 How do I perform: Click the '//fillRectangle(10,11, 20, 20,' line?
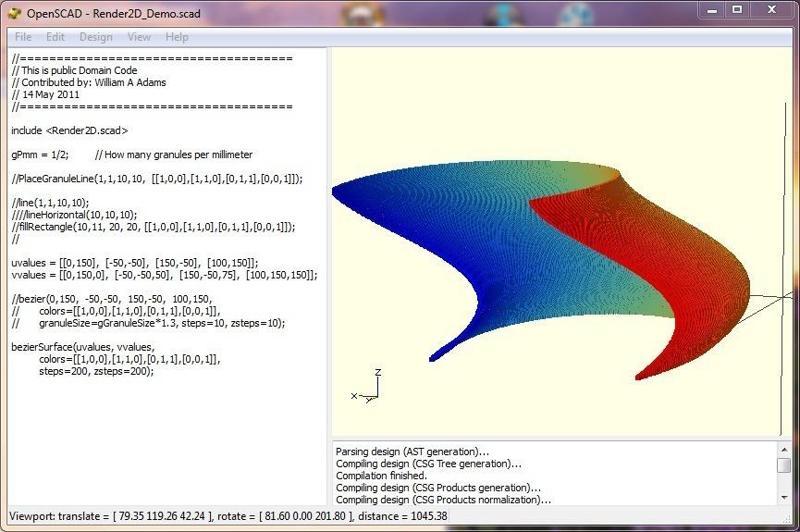pyautogui.click(x=153, y=227)
